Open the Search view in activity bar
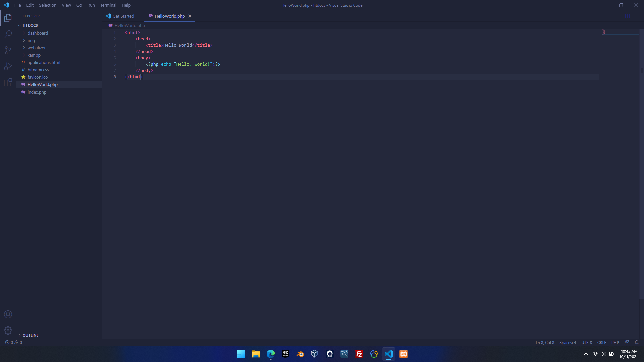This screenshot has width=644, height=362. (8, 34)
